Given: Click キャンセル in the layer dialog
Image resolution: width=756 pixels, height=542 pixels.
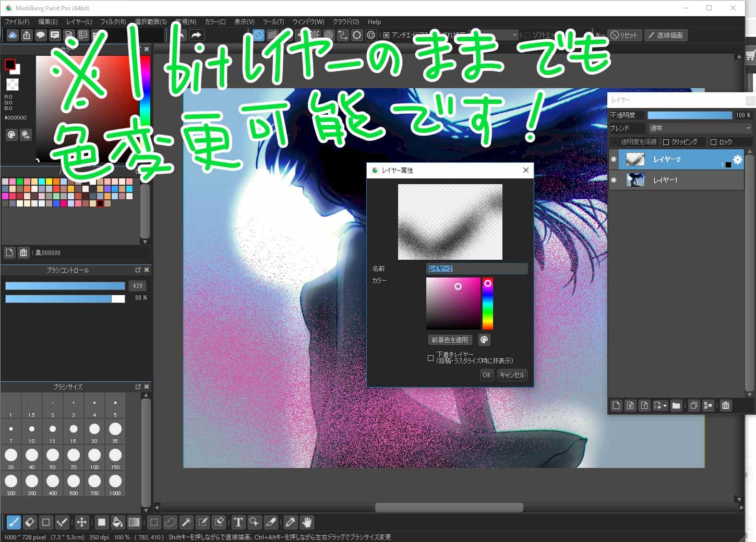Looking at the screenshot, I should coord(512,375).
